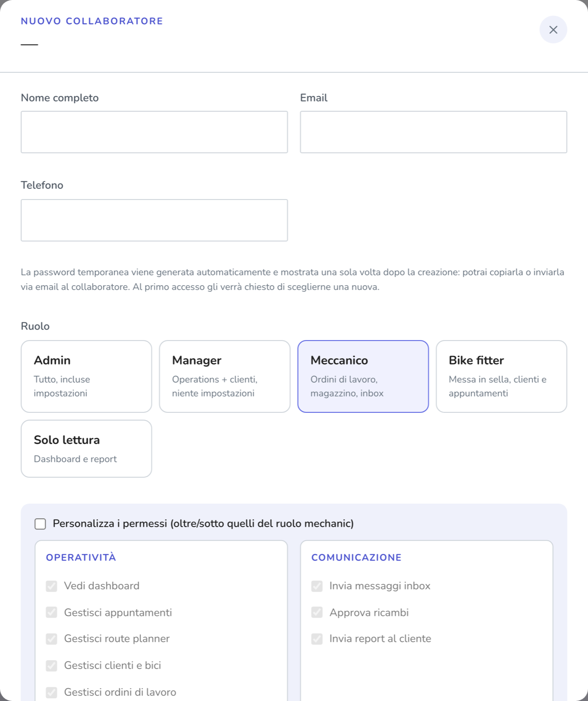Toggle the Vedi dashboard checkbox
This screenshot has height=701, width=588.
click(x=51, y=586)
